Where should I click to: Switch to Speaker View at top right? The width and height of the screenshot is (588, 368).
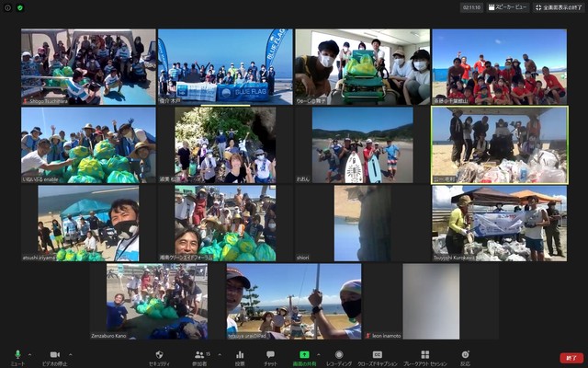[508, 7]
